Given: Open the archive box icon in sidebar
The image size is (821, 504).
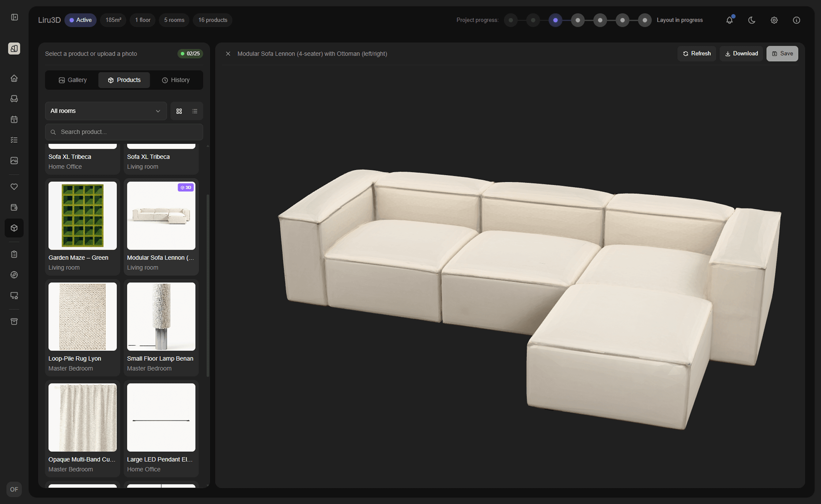Looking at the screenshot, I should pos(14,321).
